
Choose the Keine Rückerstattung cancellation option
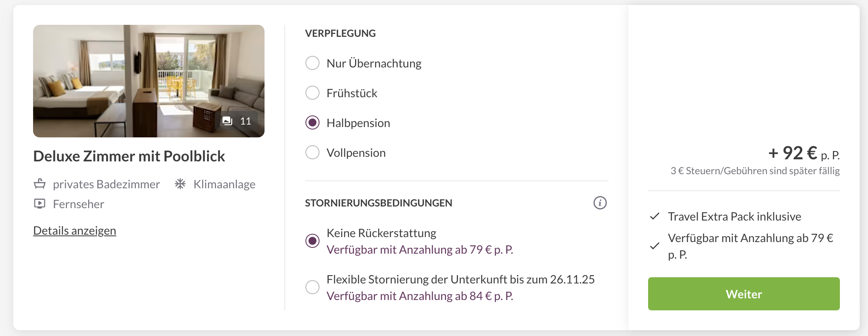[x=312, y=241]
